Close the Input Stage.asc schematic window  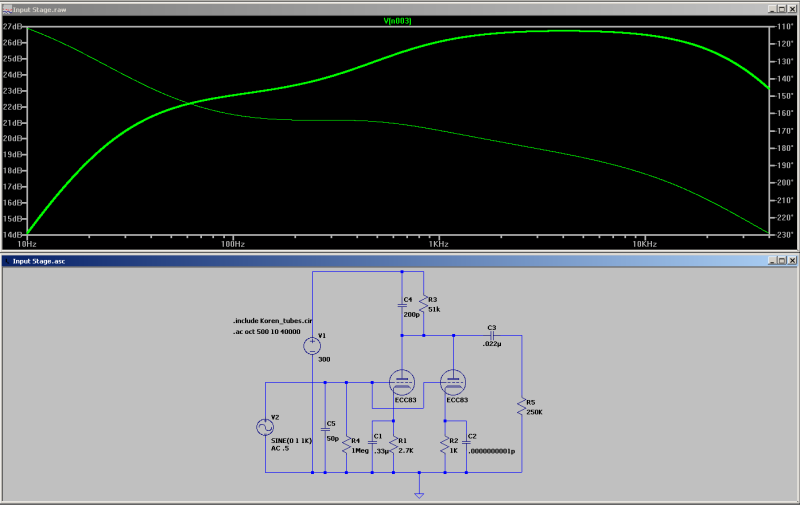pos(792,261)
